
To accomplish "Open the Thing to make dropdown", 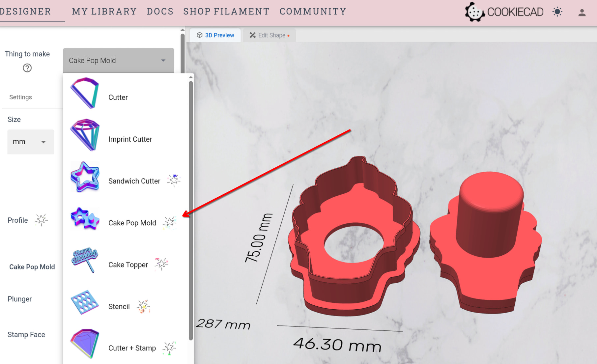I will [x=118, y=60].
